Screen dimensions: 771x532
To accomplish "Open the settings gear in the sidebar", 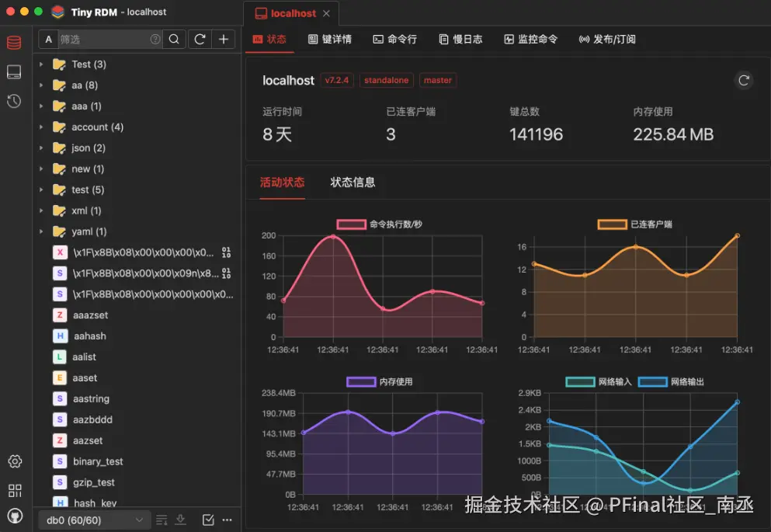I will 15,461.
